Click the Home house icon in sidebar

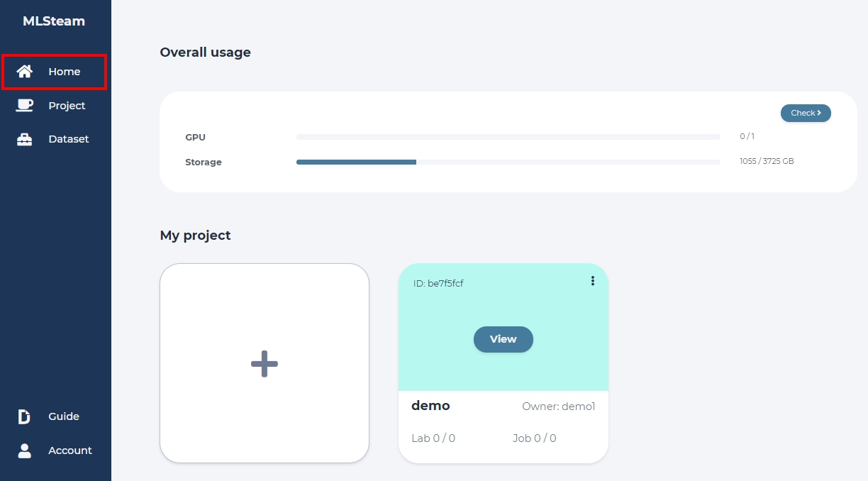click(25, 72)
